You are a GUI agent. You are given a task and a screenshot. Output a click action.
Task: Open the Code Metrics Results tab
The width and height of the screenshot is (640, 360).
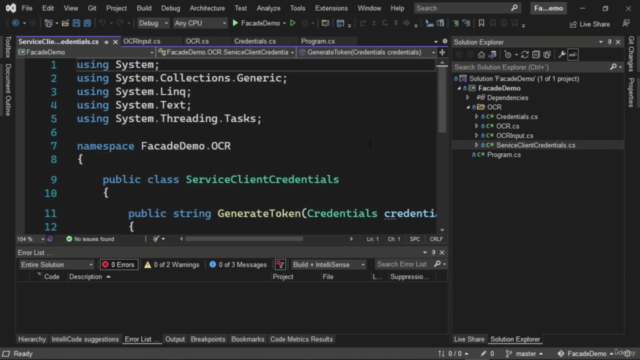click(x=301, y=339)
